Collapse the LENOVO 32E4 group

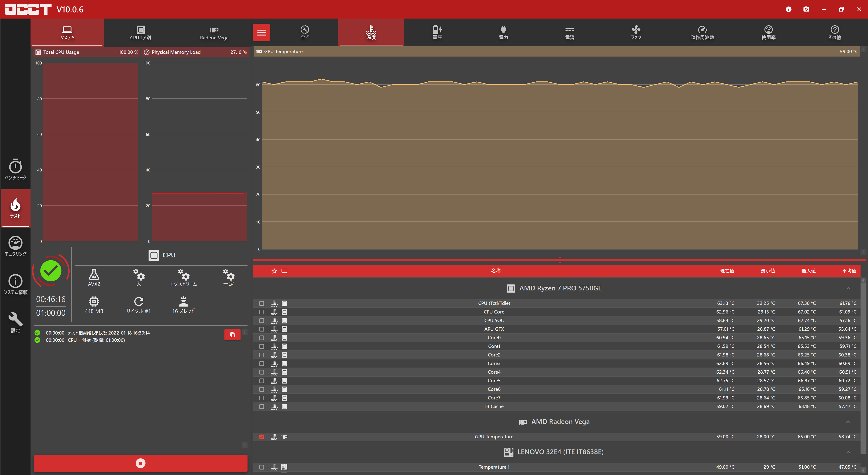[848, 452]
